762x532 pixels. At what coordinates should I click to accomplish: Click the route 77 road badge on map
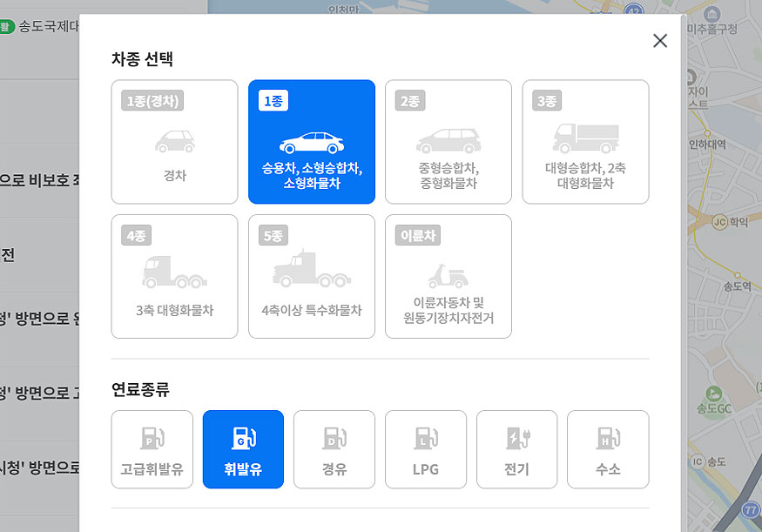pos(751,510)
